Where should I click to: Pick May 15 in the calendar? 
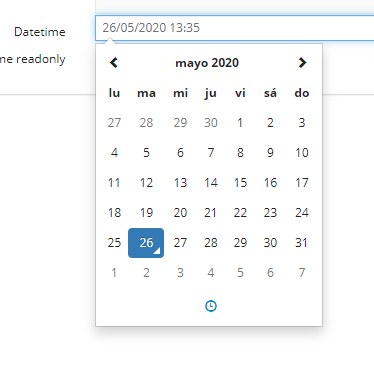tap(240, 183)
